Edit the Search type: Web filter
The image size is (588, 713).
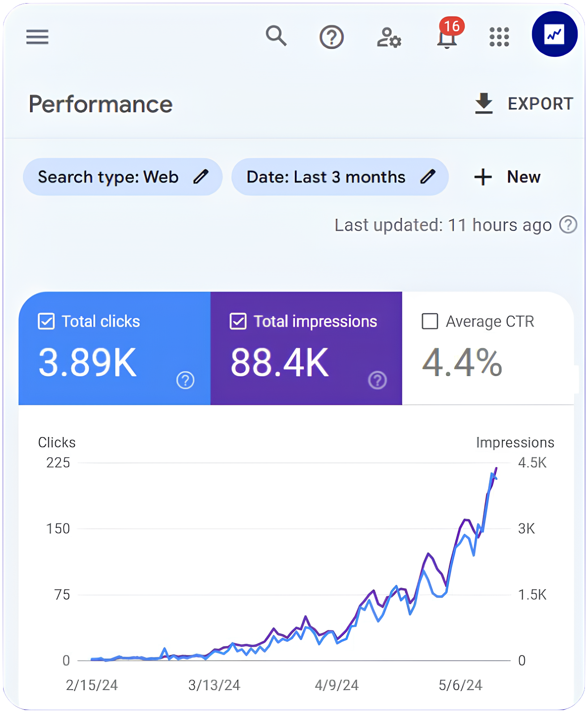[123, 177]
